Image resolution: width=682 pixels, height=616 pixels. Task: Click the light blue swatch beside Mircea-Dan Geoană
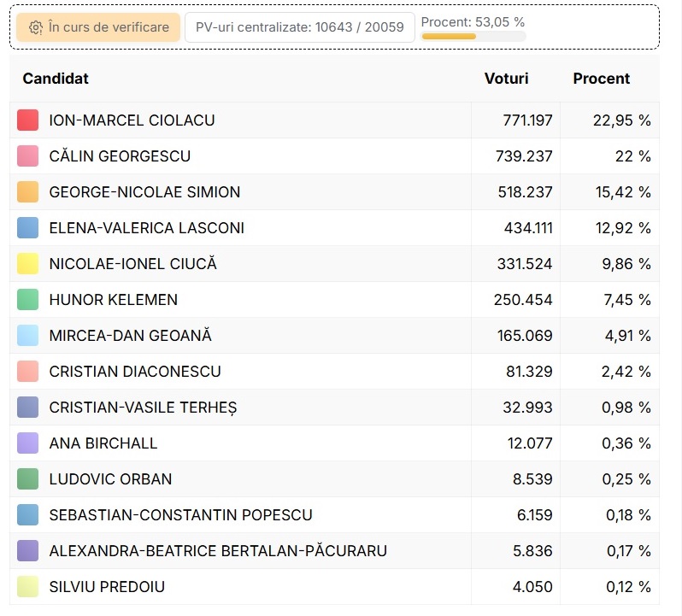click(28, 336)
